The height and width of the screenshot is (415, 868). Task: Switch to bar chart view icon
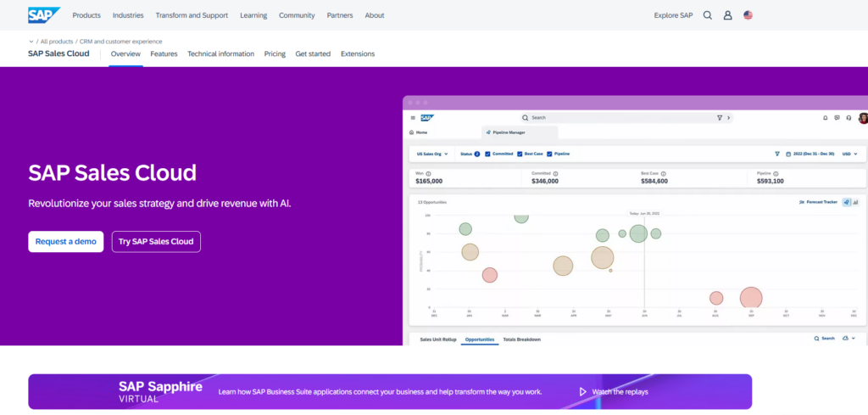tap(855, 202)
